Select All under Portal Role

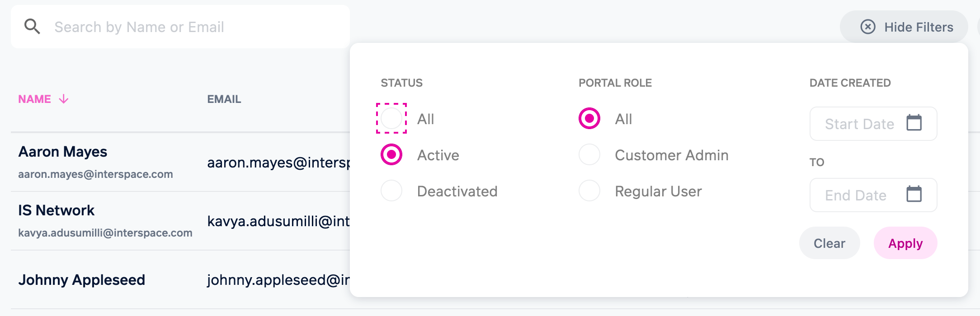pyautogui.click(x=589, y=119)
